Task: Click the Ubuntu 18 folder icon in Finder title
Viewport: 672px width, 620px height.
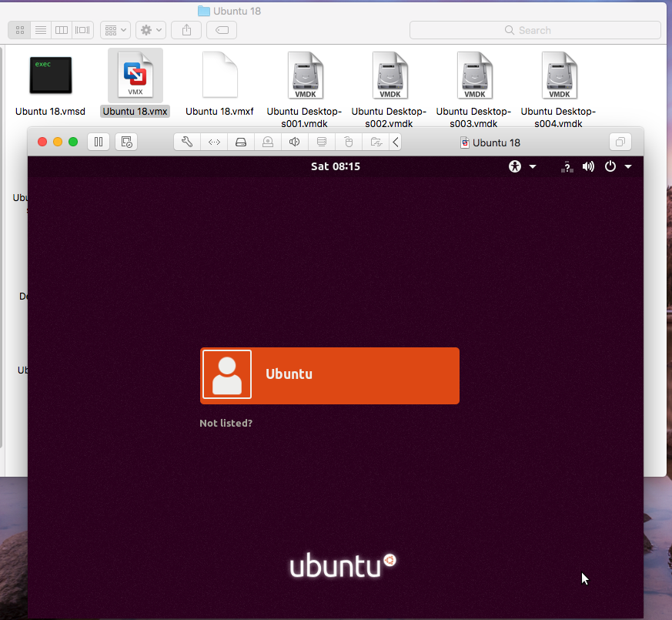Action: 203,11
